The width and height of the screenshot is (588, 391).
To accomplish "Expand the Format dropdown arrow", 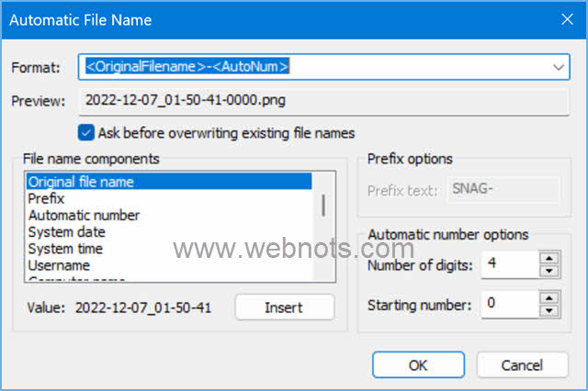I will (559, 67).
